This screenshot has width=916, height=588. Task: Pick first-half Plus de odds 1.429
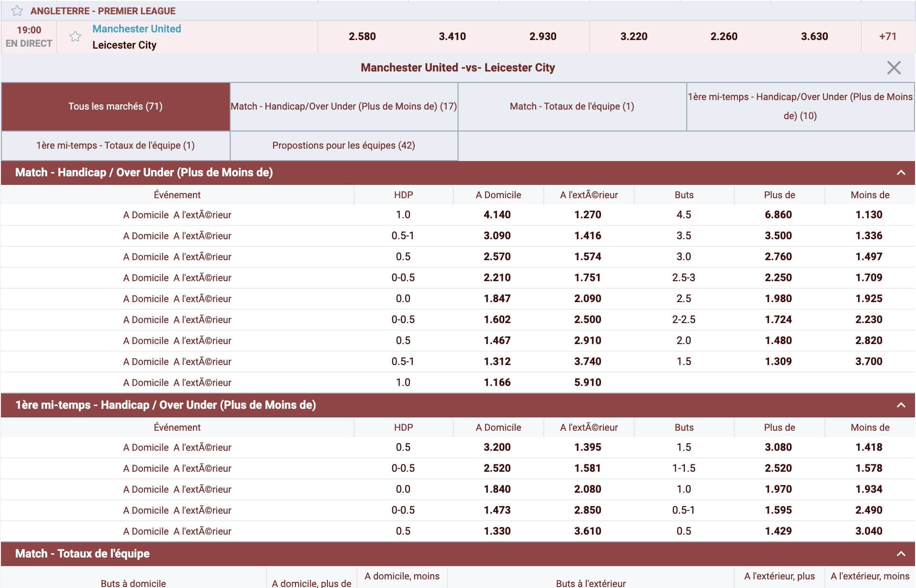point(778,531)
